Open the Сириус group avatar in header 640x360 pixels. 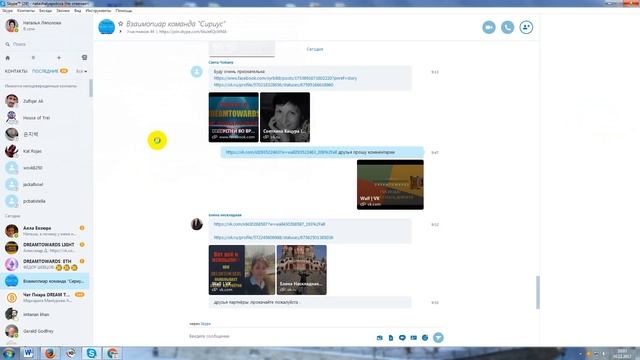pos(107,27)
